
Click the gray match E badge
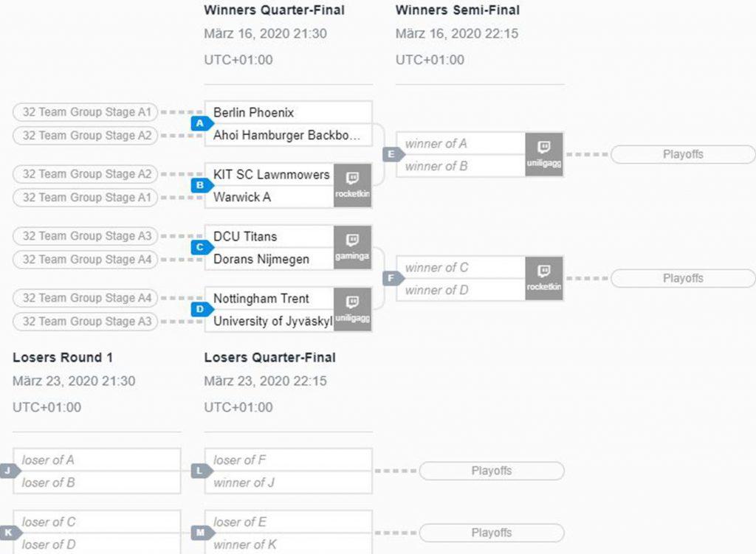[x=393, y=155]
